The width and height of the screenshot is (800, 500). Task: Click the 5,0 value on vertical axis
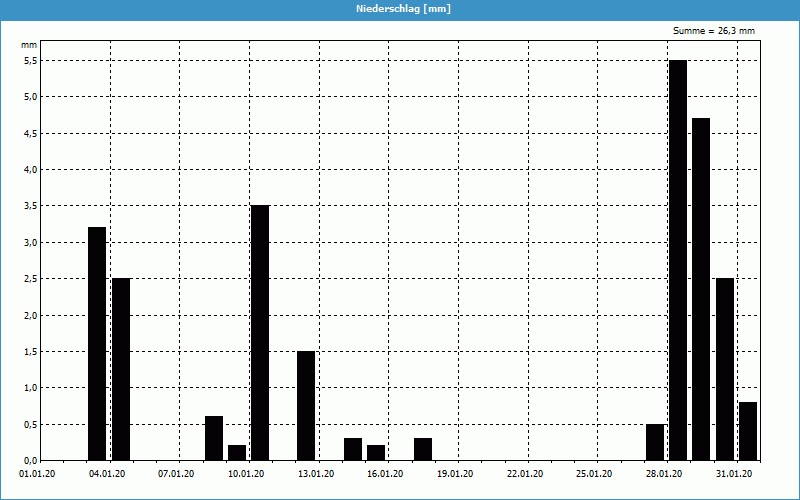[30, 97]
